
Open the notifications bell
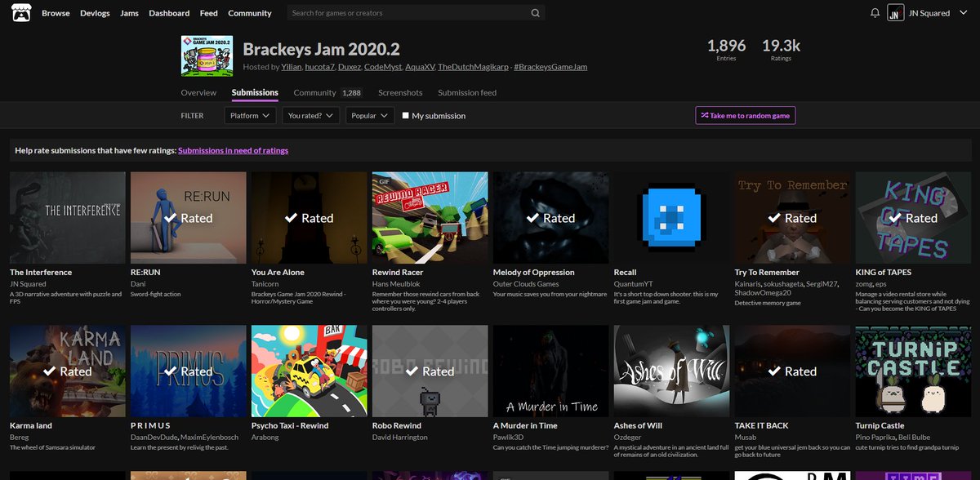coord(875,13)
